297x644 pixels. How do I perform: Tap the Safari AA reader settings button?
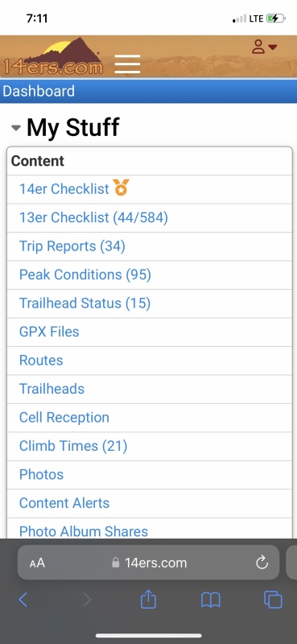(37, 563)
